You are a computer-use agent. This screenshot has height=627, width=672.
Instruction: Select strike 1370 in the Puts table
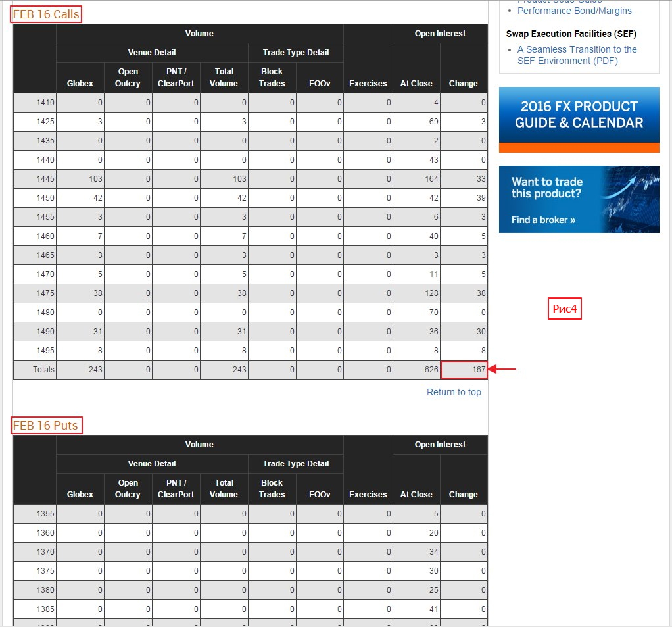(x=45, y=552)
